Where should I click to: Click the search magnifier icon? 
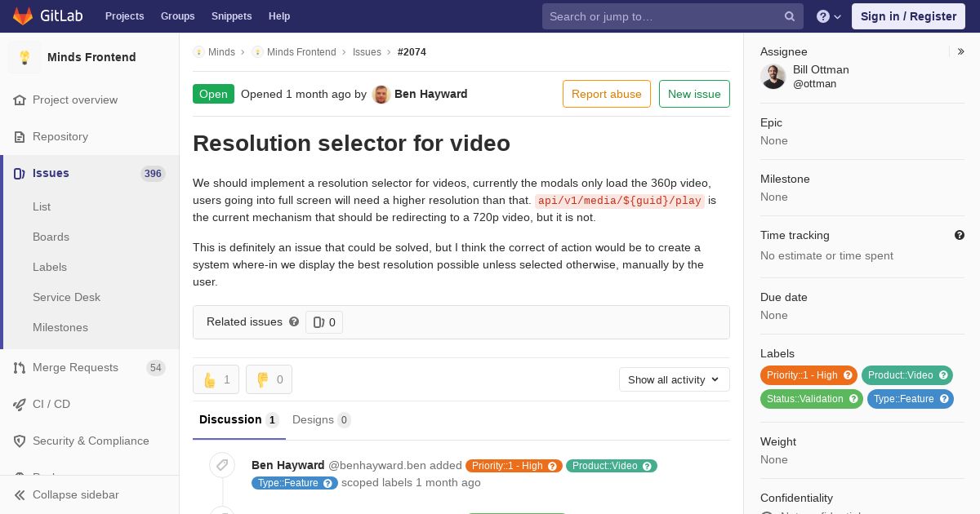pyautogui.click(x=790, y=16)
